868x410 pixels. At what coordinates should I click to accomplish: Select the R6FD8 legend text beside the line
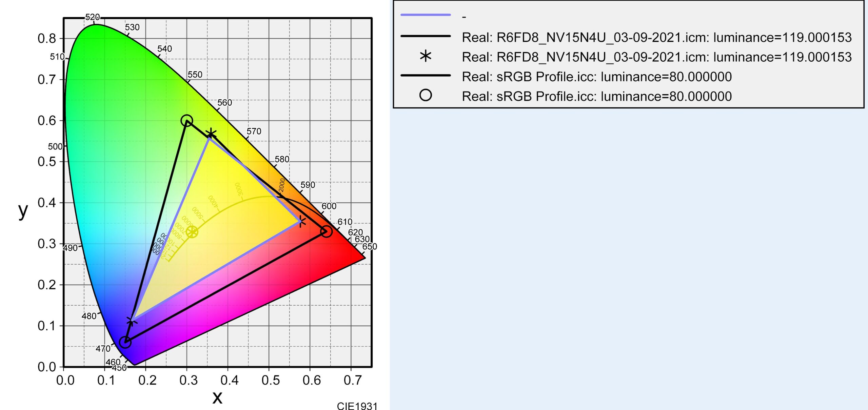pyautogui.click(x=657, y=37)
